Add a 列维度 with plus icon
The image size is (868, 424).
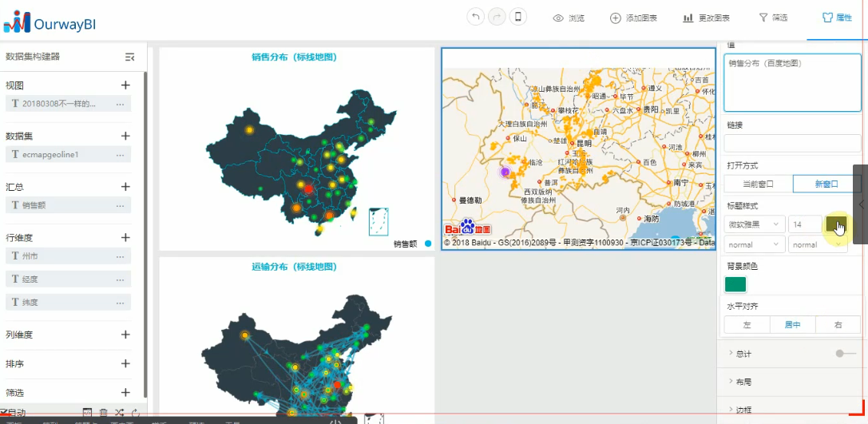coord(125,335)
